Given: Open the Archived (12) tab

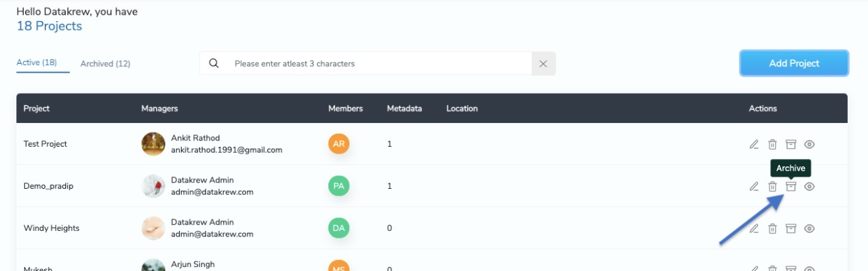Looking at the screenshot, I should point(105,63).
